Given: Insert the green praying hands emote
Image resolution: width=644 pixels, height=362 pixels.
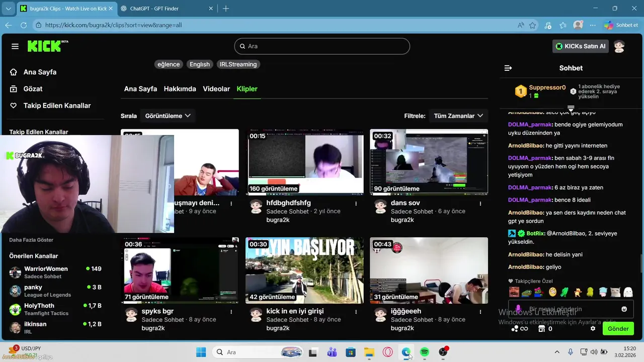Looking at the screenshot, I should pos(565,292).
